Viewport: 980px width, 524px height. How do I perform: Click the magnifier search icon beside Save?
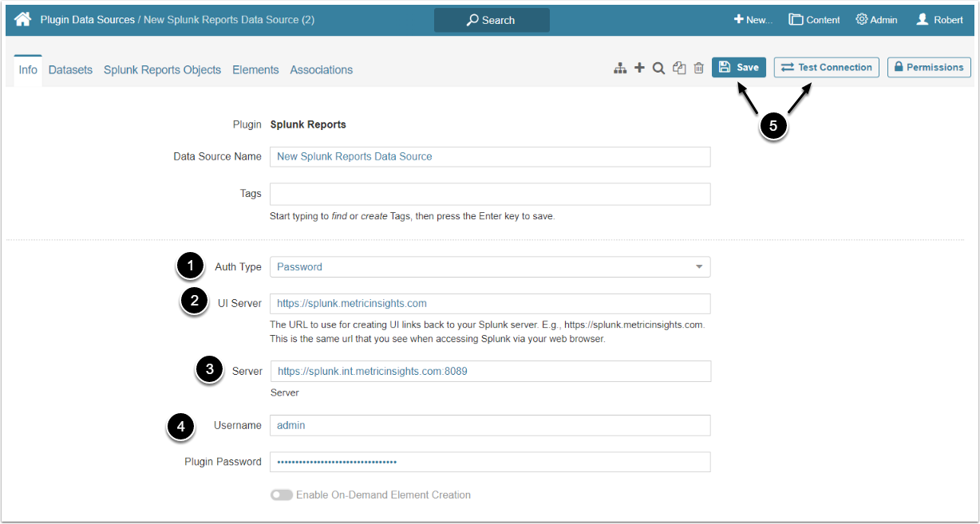[658, 69]
